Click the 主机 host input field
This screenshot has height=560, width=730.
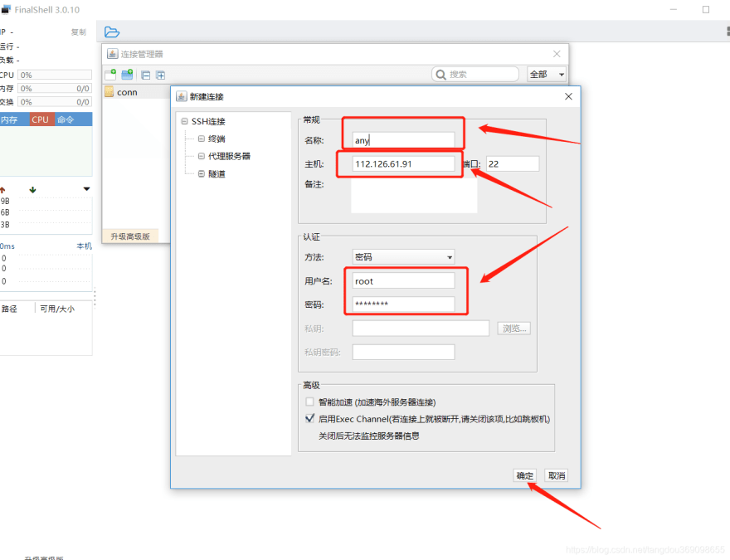[403, 164]
